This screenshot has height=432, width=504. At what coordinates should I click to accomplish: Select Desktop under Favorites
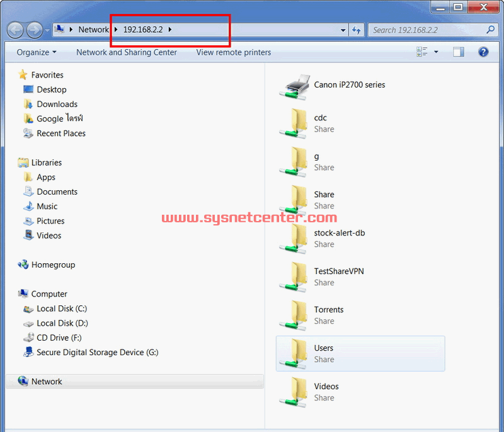coord(52,89)
